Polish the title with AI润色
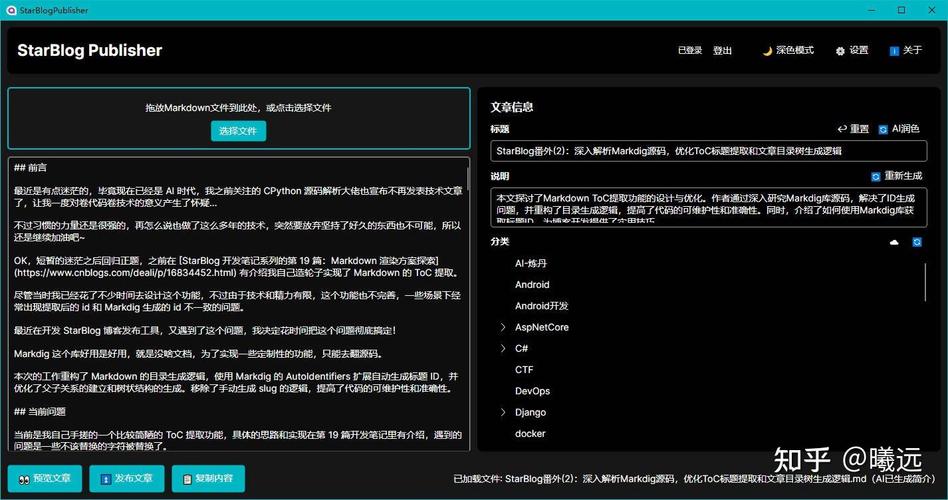The height and width of the screenshot is (500, 948). coord(899,129)
